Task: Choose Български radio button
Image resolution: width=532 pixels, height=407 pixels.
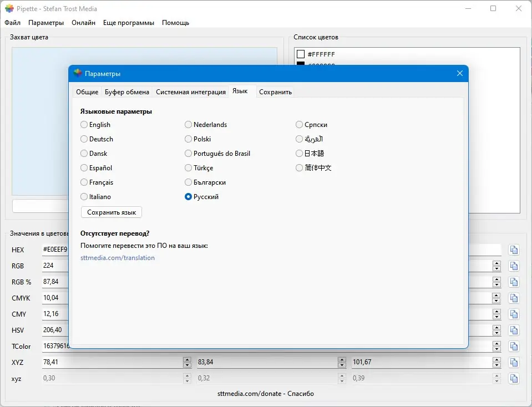Action: tap(188, 182)
